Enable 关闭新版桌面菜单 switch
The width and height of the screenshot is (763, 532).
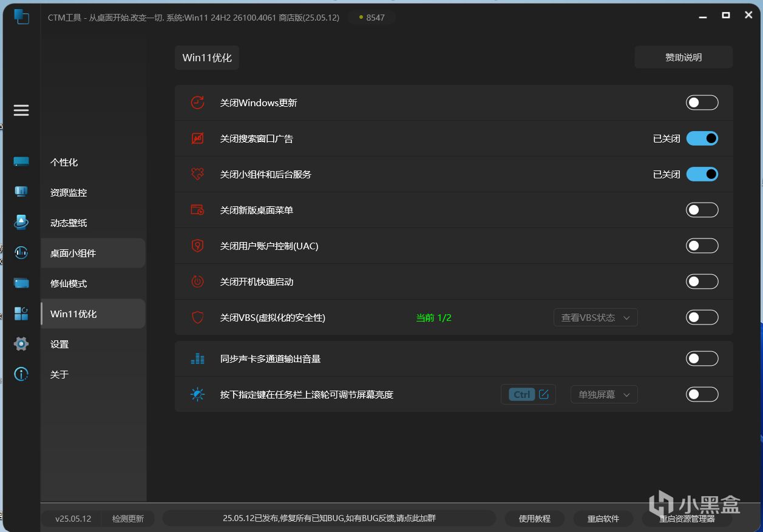(702, 210)
